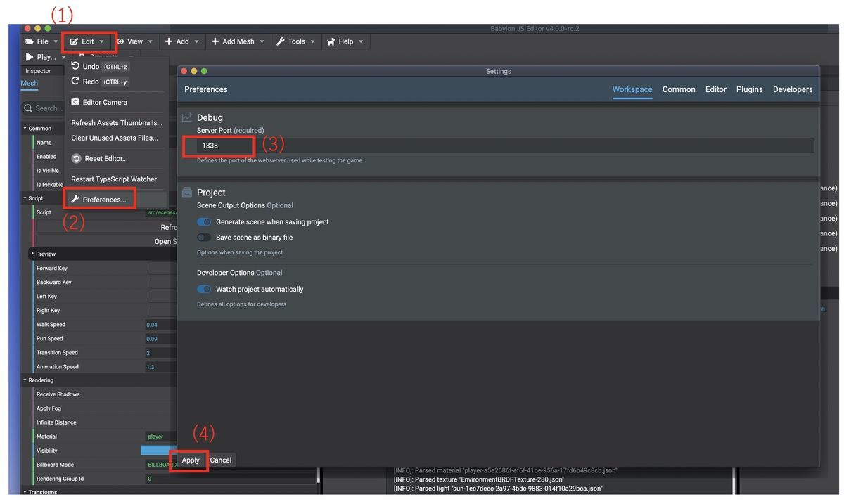Click the Inspector search field
Screen dimensions: 844x504
(44, 108)
